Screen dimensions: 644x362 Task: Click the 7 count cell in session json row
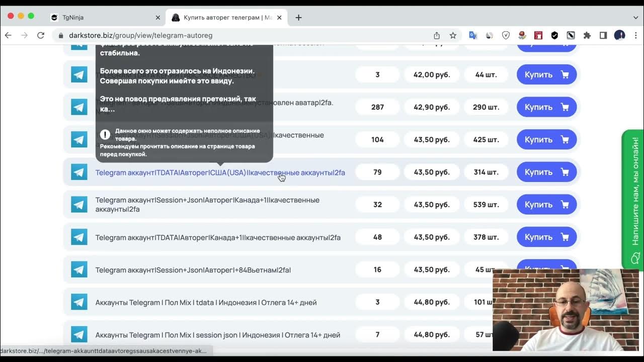click(x=377, y=334)
